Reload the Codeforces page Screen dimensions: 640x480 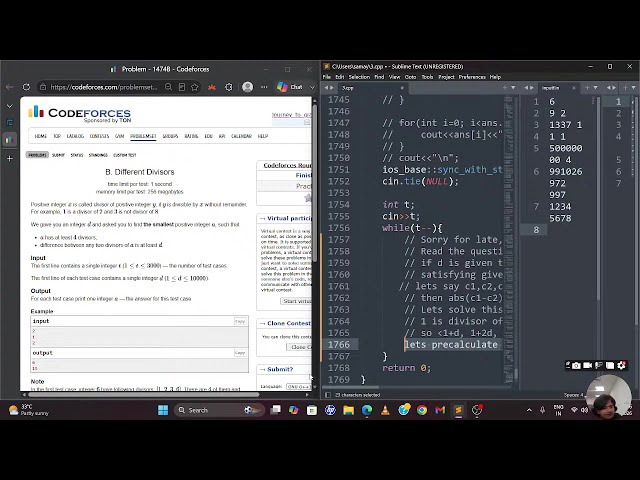pos(27,87)
